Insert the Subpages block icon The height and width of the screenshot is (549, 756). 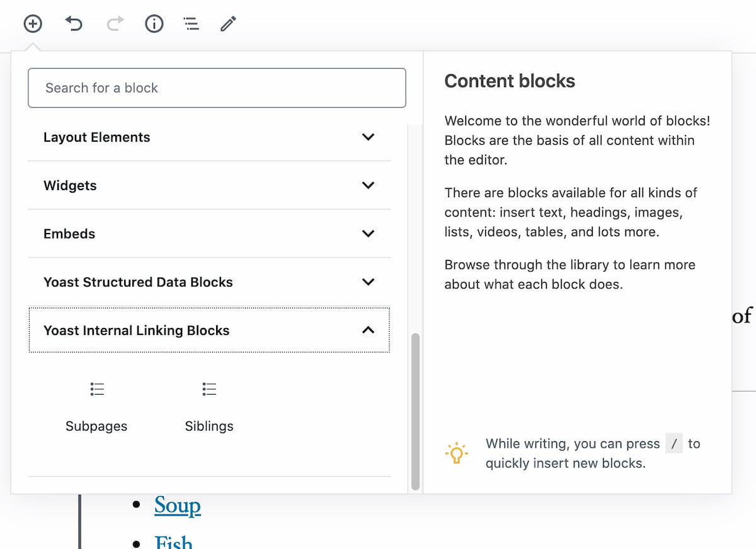click(x=96, y=390)
